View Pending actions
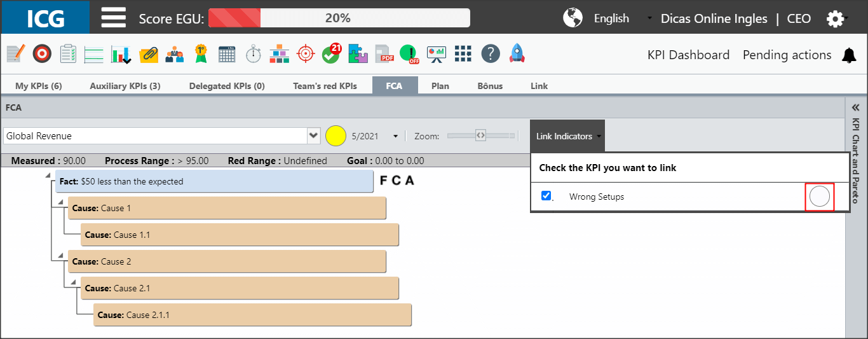The image size is (868, 339). (x=787, y=55)
